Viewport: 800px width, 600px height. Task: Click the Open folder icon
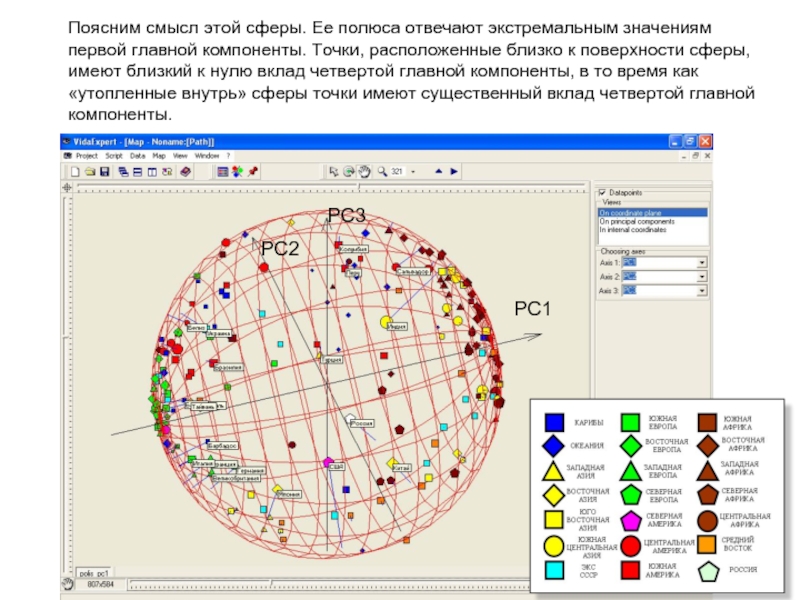(90, 171)
